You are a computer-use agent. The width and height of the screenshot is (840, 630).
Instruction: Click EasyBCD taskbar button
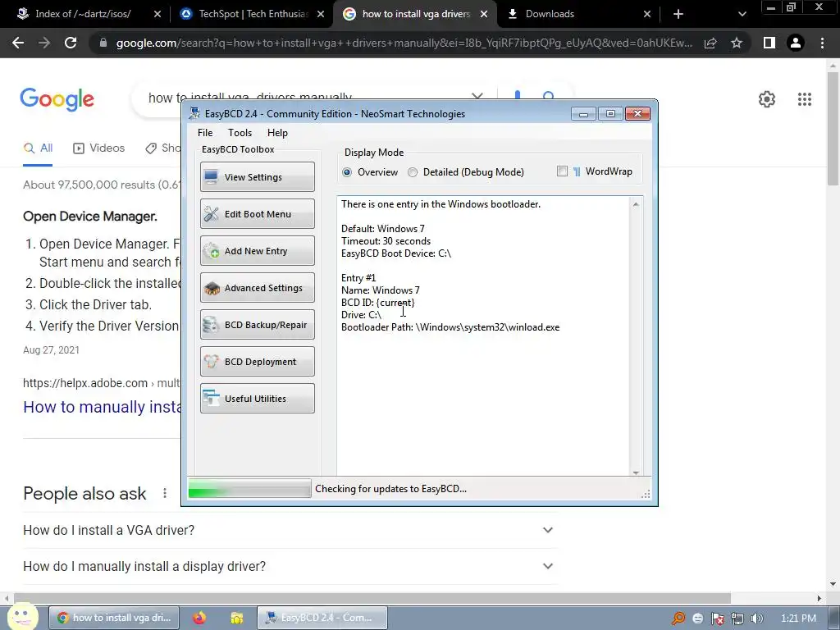tap(322, 618)
